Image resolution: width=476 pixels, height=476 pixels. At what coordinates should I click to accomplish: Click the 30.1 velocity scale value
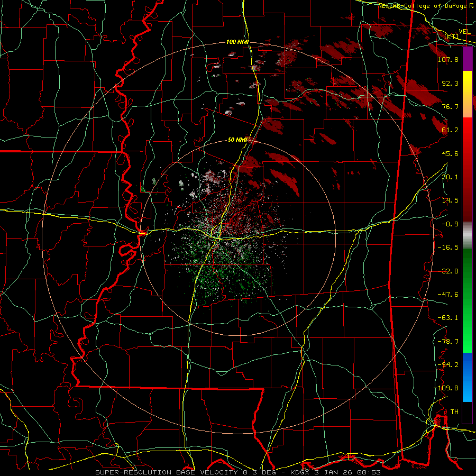450,177
